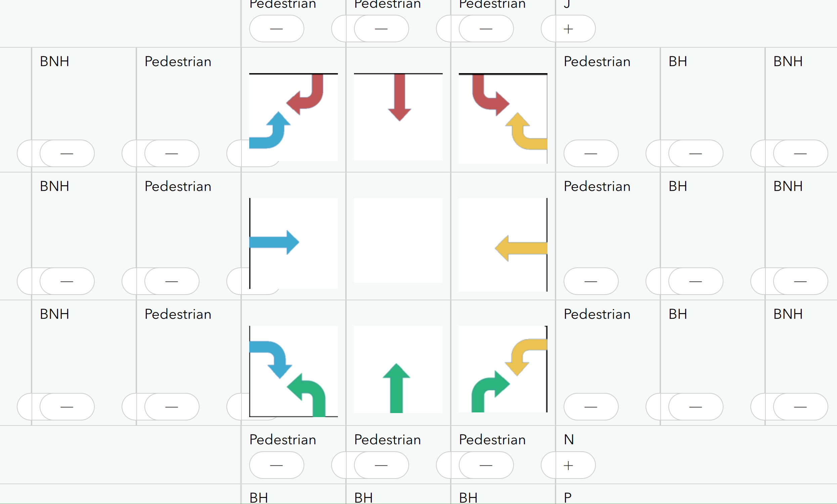Click minus button under top-left BNH label

(x=67, y=153)
